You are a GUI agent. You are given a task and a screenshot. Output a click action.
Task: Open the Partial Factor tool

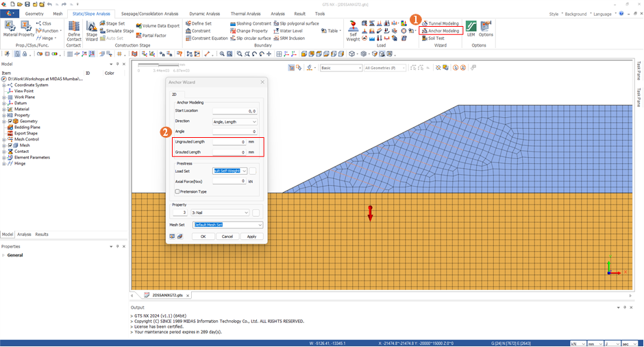[151, 36]
